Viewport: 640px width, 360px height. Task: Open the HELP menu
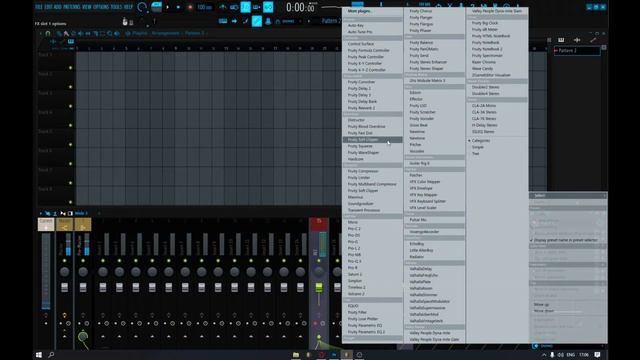(x=128, y=7)
